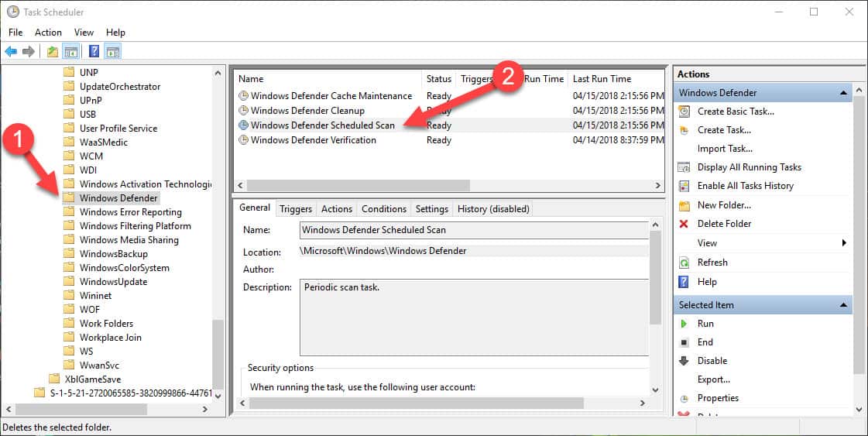Image resolution: width=868 pixels, height=436 pixels.
Task: Click the Back arrow toolbar icon
Action: coord(11,52)
